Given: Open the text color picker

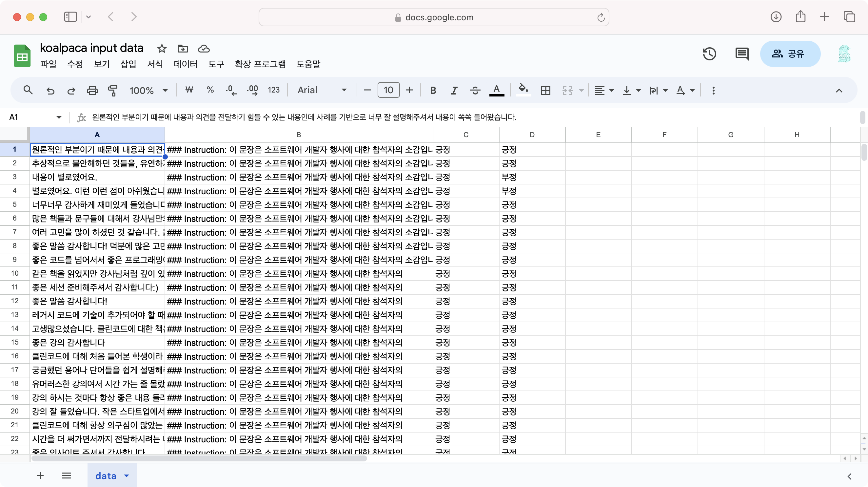Looking at the screenshot, I should 497,90.
